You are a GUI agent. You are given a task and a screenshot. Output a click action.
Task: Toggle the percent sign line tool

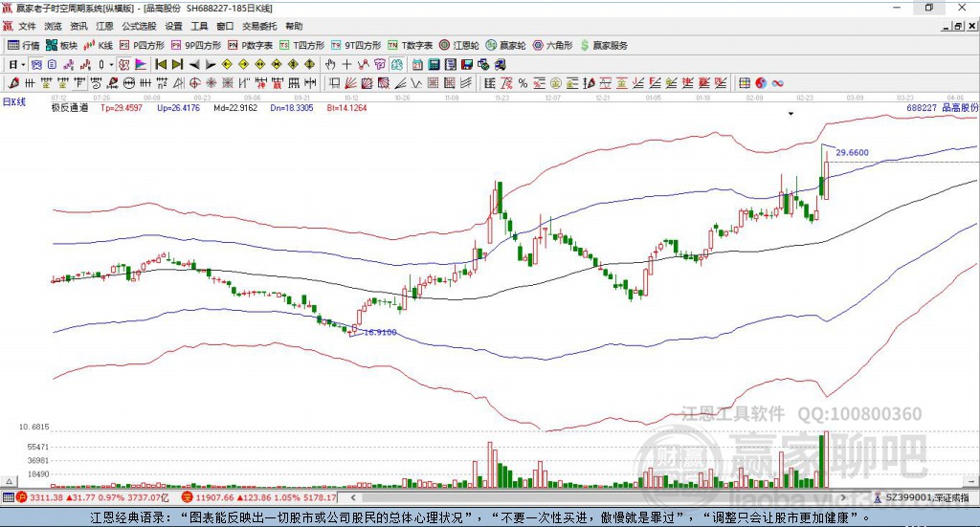[523, 83]
